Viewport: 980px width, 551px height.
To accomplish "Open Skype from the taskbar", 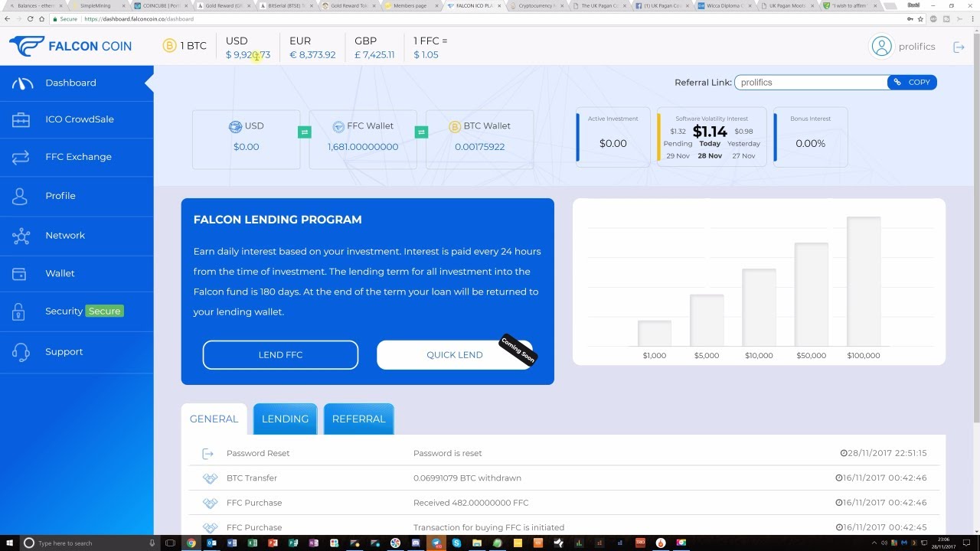I will coord(456,543).
